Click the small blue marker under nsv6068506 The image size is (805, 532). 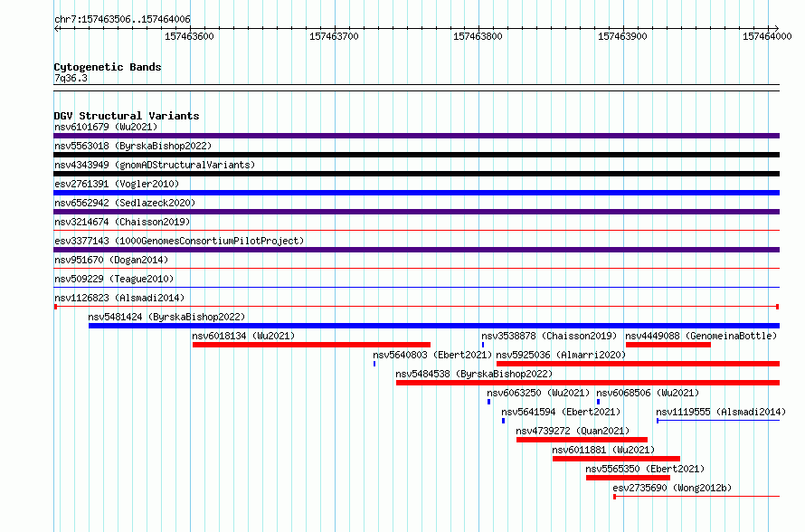pyautogui.click(x=598, y=402)
